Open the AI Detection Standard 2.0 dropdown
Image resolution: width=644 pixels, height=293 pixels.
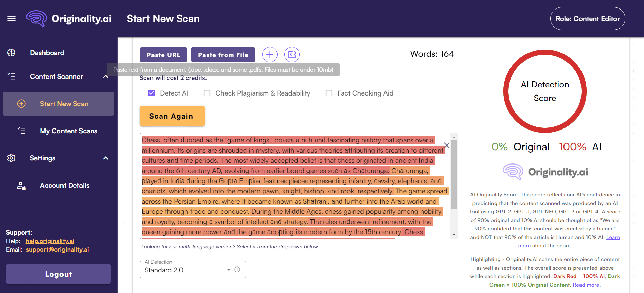click(x=228, y=270)
